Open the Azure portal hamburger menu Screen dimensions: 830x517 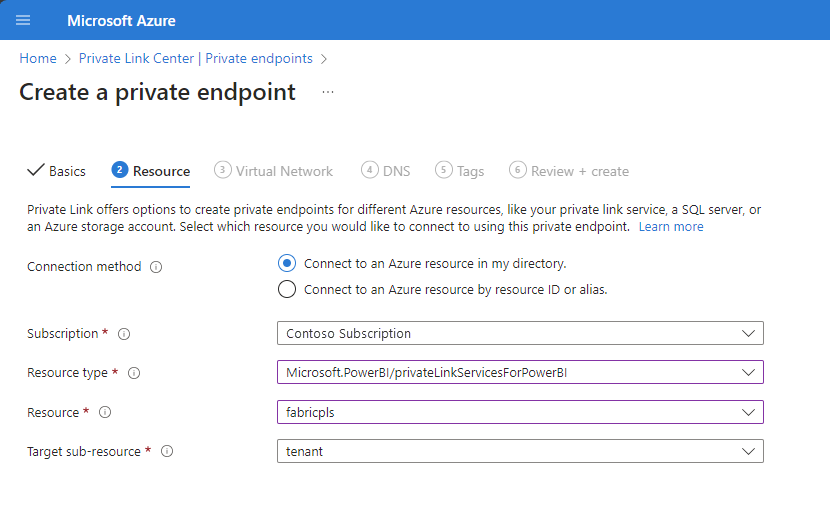[23, 20]
